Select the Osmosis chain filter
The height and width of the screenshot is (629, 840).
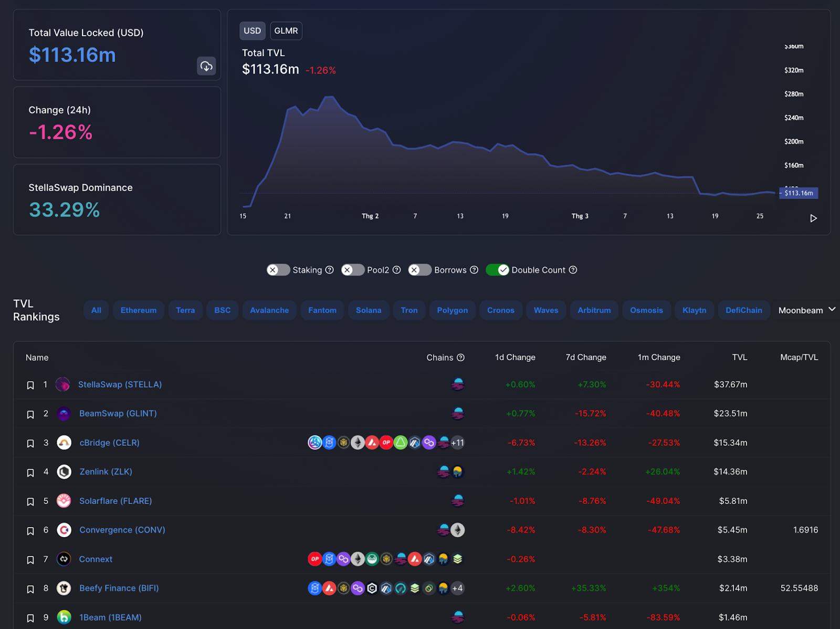coord(647,310)
